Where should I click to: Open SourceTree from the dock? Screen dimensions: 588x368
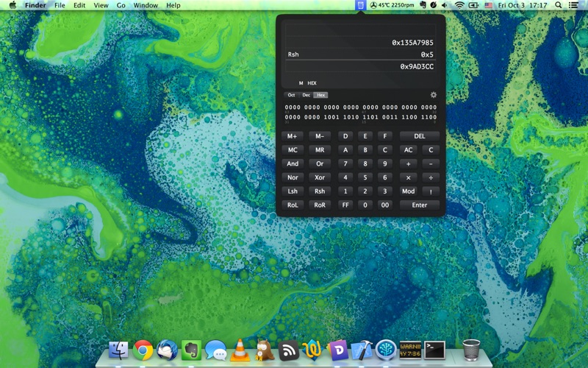point(386,350)
